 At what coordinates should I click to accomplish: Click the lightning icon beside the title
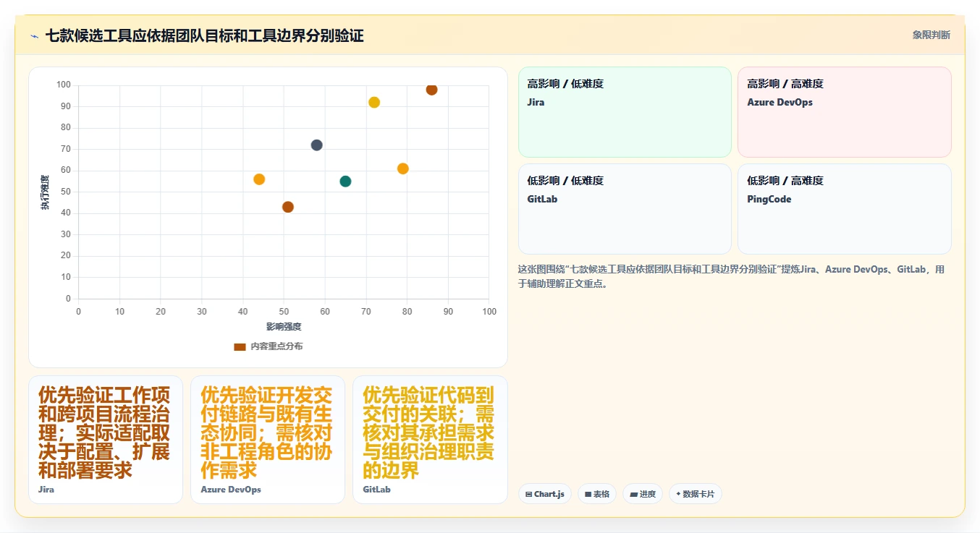[x=34, y=36]
